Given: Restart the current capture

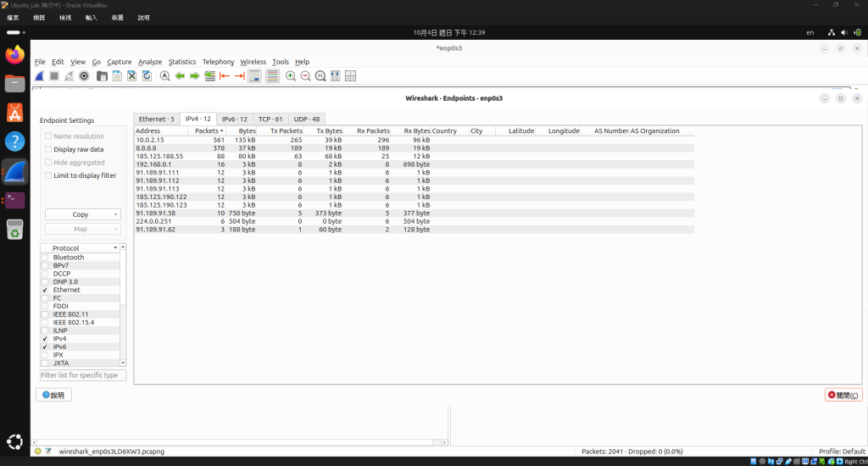Looking at the screenshot, I should coord(70,75).
